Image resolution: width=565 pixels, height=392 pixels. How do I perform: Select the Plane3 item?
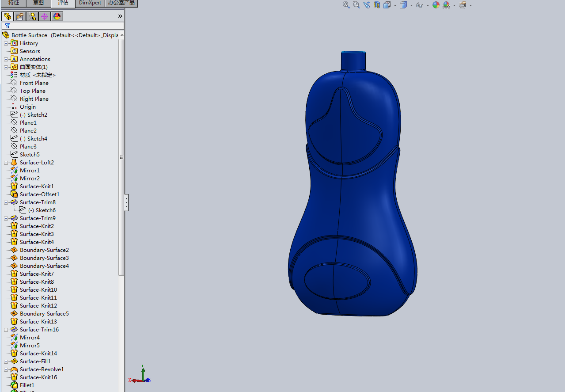pyautogui.click(x=28, y=147)
